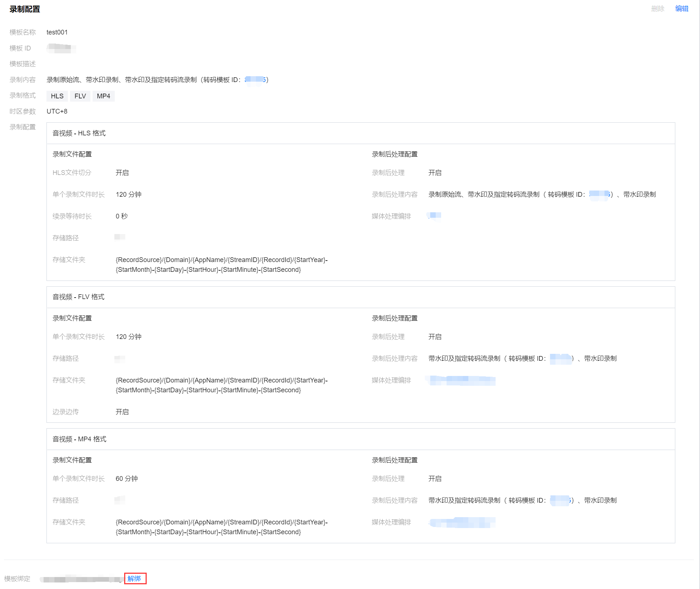Click transcoding template ID in 录制内容 row
Viewport: 700px width, 589px height.
(255, 79)
